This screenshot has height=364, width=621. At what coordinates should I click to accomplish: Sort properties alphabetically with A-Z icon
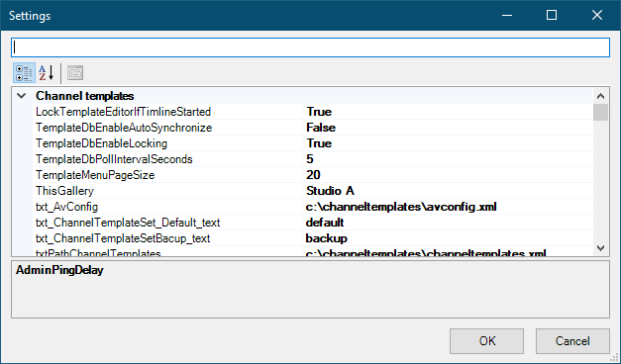(x=47, y=73)
